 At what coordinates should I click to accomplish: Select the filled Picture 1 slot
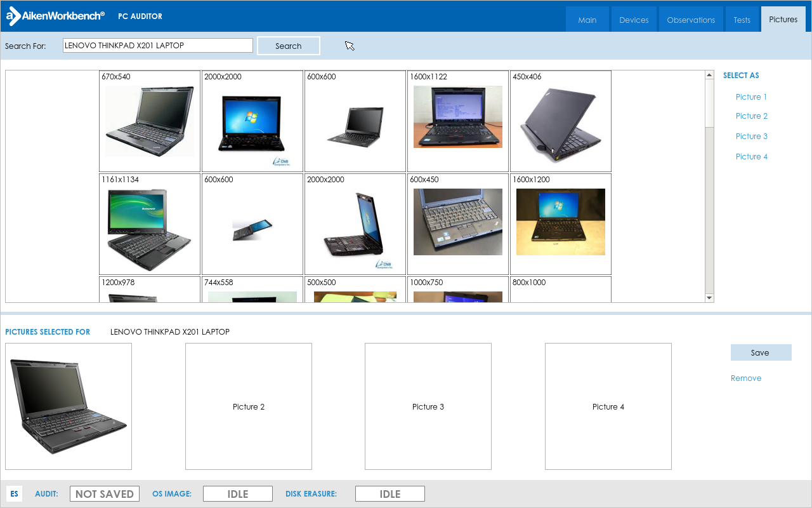pos(69,406)
